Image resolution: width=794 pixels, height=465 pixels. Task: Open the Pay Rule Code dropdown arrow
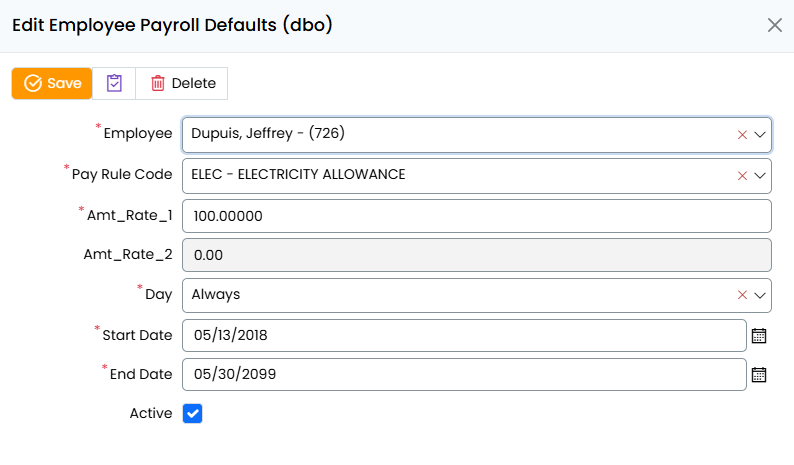pos(760,175)
